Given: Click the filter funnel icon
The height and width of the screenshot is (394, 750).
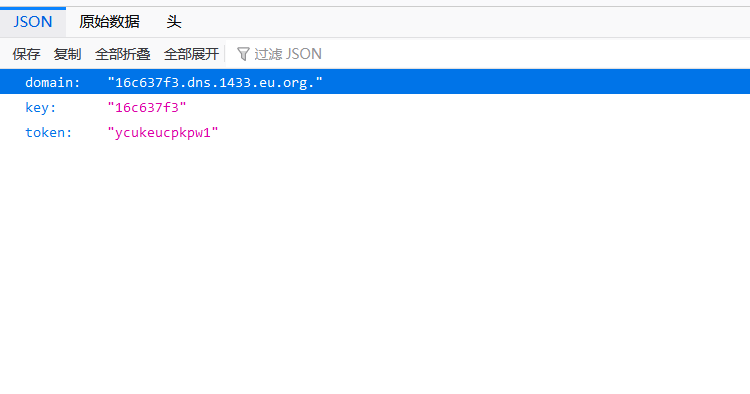Looking at the screenshot, I should [243, 54].
